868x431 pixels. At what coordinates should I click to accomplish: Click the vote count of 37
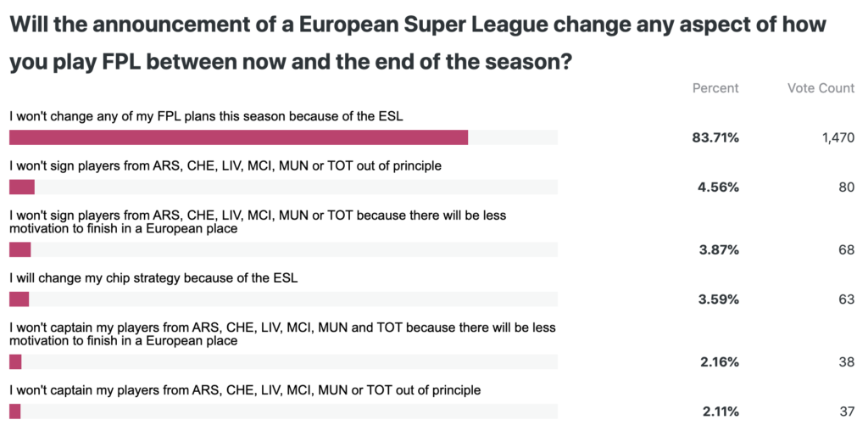846,412
